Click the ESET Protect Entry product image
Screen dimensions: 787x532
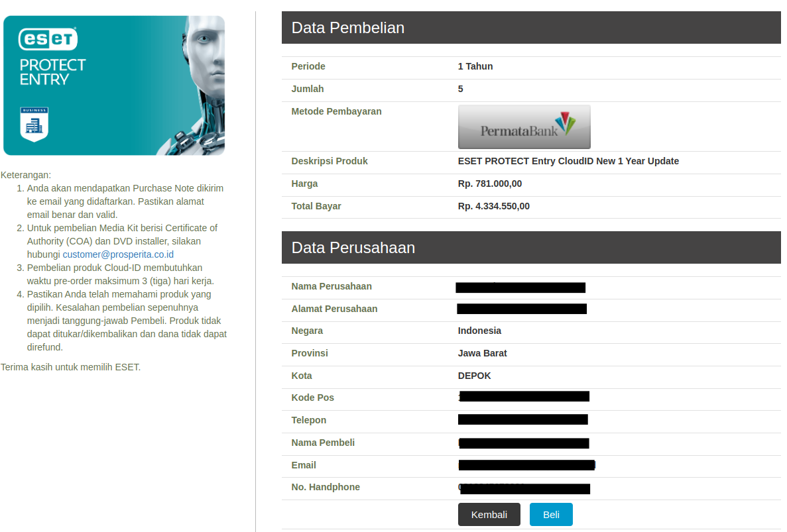pos(114,85)
